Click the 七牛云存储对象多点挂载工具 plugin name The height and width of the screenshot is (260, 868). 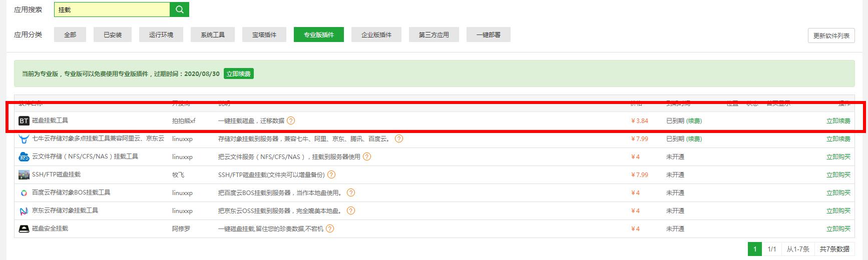click(x=98, y=138)
